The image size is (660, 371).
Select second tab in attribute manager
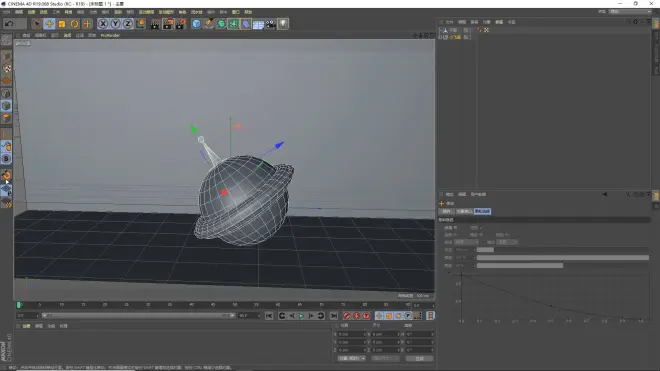pos(464,211)
